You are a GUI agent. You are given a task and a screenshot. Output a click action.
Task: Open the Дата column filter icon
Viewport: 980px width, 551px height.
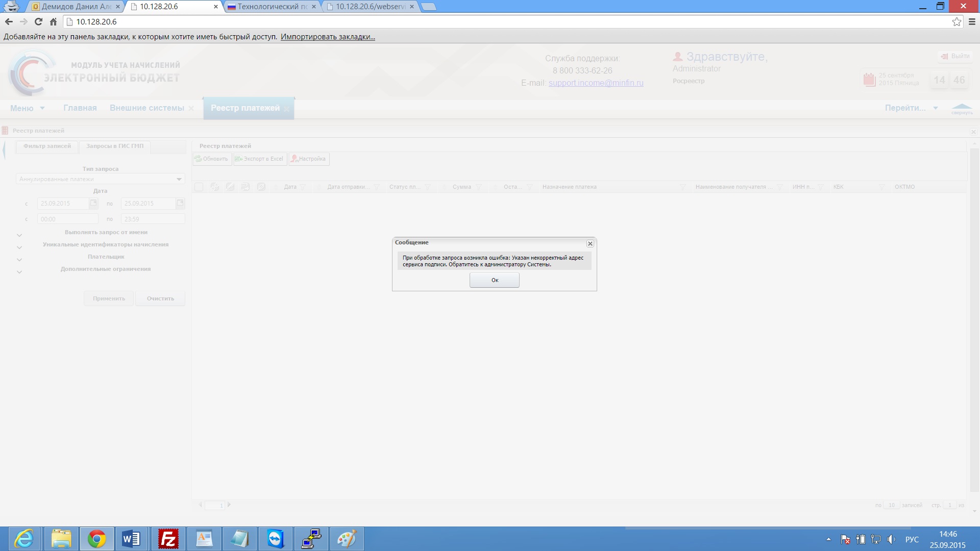tap(303, 187)
